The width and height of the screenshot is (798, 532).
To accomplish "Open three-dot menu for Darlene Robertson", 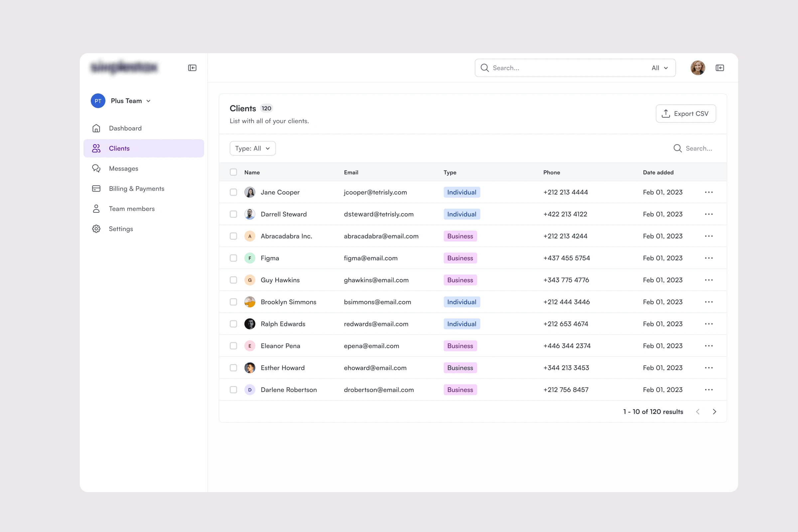I will click(x=709, y=390).
